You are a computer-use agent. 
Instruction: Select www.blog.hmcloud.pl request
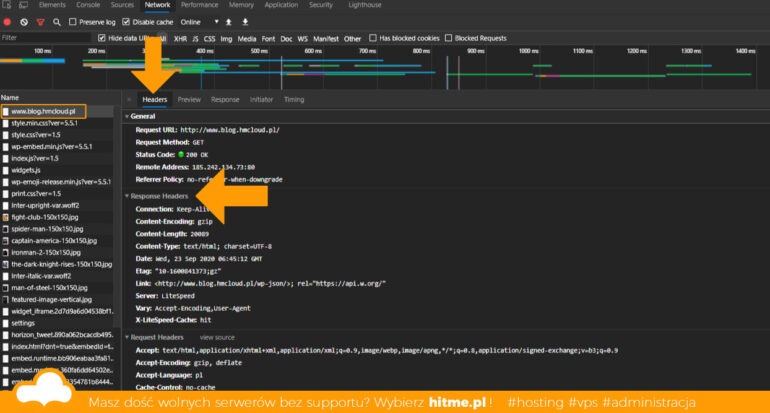click(43, 111)
